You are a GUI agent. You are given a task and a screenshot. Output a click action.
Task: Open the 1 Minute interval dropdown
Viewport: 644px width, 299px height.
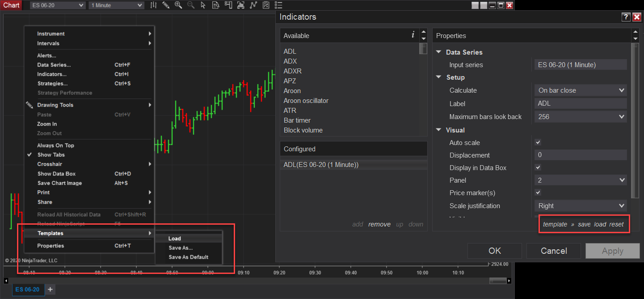(116, 5)
